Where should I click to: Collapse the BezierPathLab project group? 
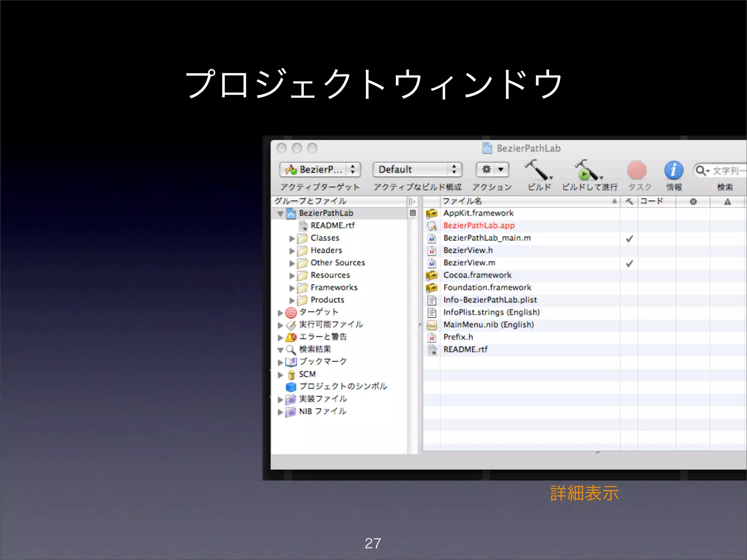coord(280,214)
